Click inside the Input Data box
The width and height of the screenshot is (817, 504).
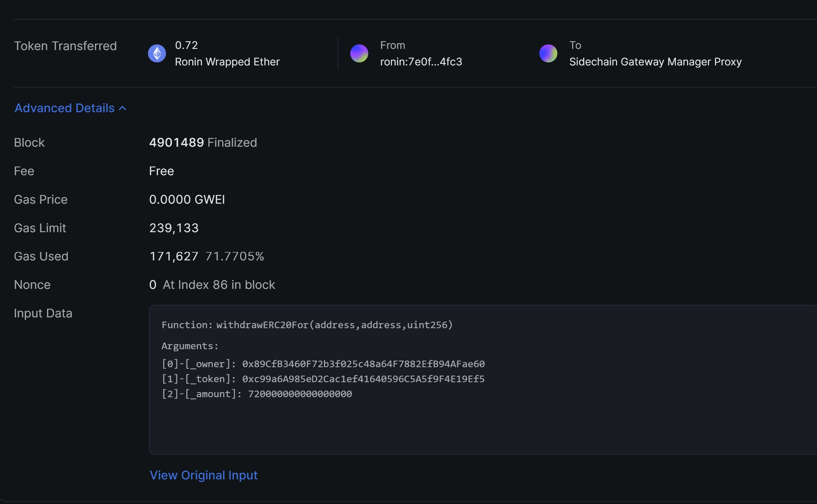pos(483,380)
